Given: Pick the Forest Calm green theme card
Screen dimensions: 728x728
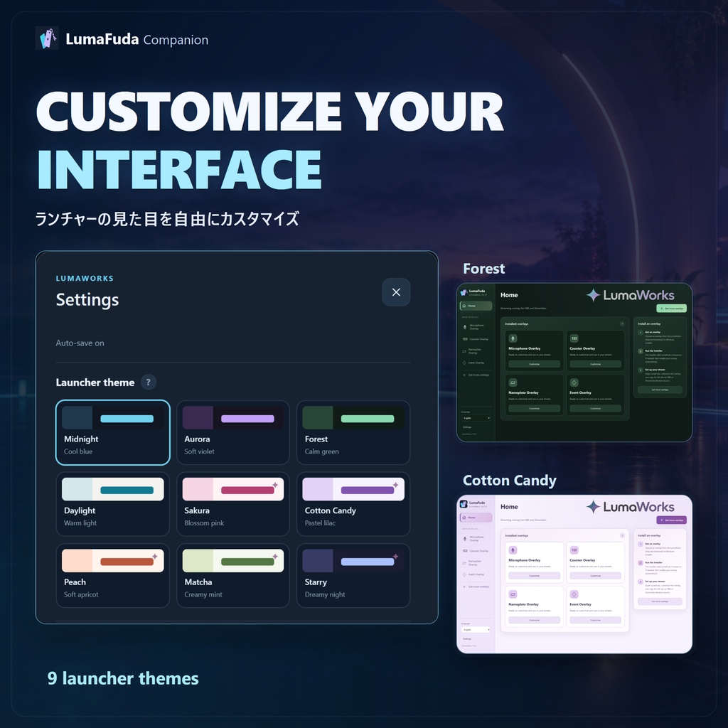Looking at the screenshot, I should pyautogui.click(x=353, y=432).
